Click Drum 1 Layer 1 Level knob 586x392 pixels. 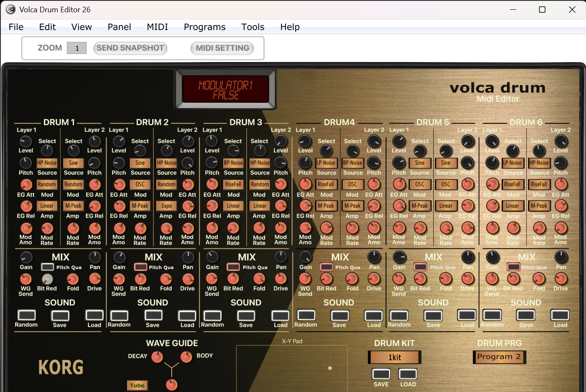coord(26,141)
